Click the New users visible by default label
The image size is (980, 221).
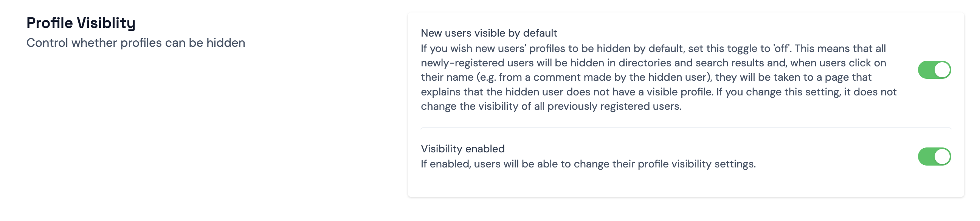tap(488, 33)
